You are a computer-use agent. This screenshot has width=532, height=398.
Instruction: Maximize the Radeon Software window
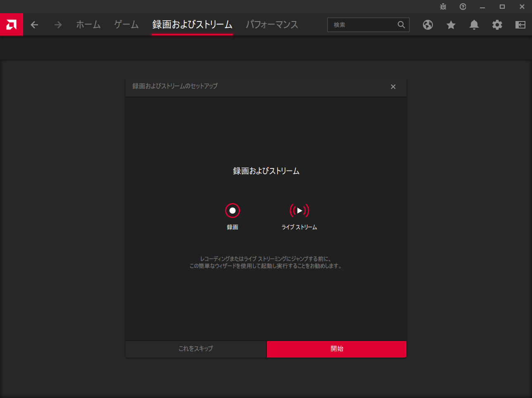click(502, 7)
